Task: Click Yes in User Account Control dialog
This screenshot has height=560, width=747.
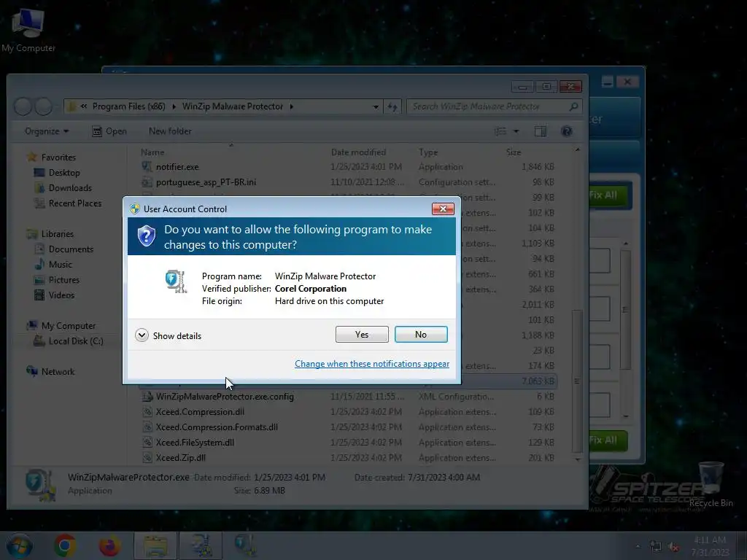Action: point(362,334)
